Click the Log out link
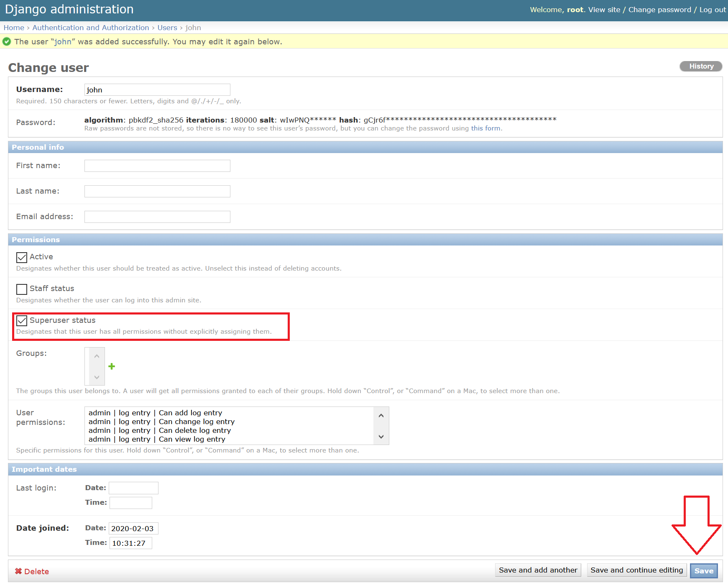This screenshot has height=588, width=728. point(713,10)
